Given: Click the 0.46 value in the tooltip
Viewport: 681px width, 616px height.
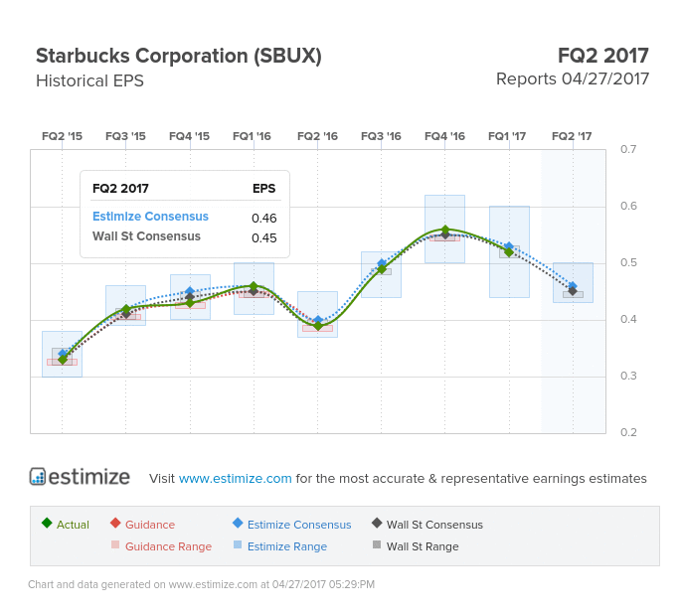Looking at the screenshot, I should [264, 218].
